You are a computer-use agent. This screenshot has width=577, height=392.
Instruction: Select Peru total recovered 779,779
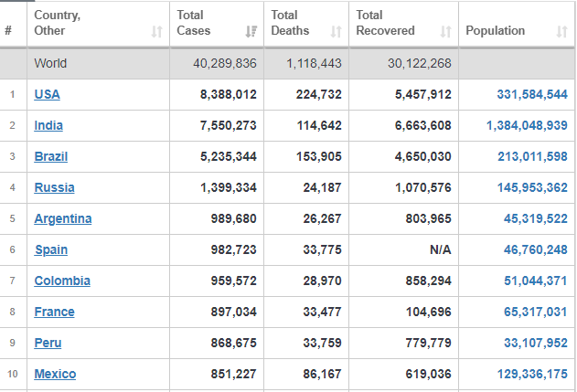tap(428, 343)
